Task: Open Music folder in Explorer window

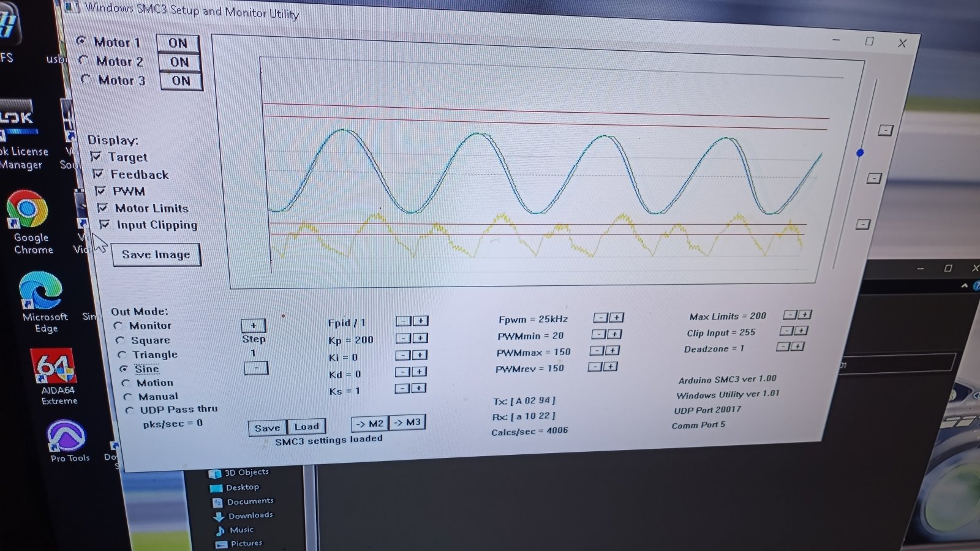Action: coord(235,530)
